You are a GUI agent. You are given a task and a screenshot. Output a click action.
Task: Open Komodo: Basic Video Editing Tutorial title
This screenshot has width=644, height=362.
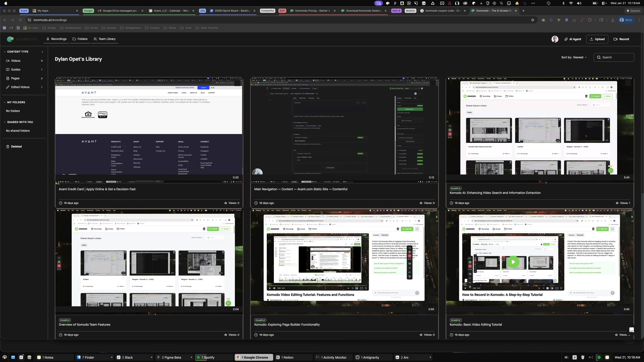click(475, 325)
